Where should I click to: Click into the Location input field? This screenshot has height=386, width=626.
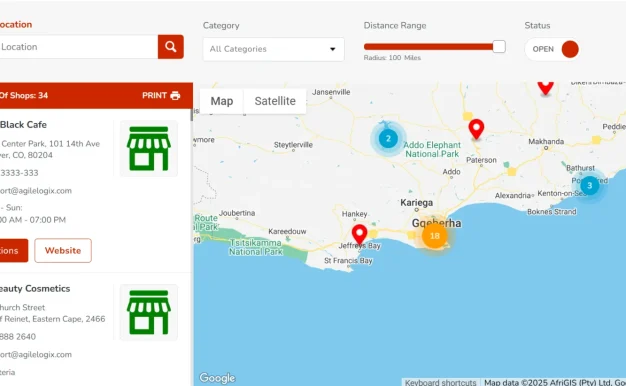pyautogui.click(x=78, y=47)
